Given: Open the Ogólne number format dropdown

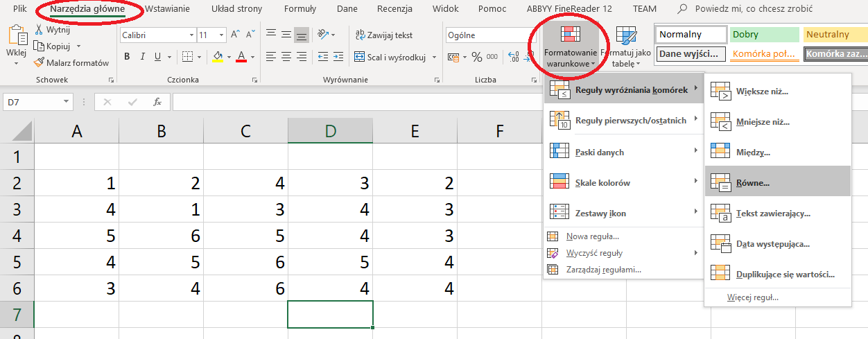Looking at the screenshot, I should coord(492,35).
